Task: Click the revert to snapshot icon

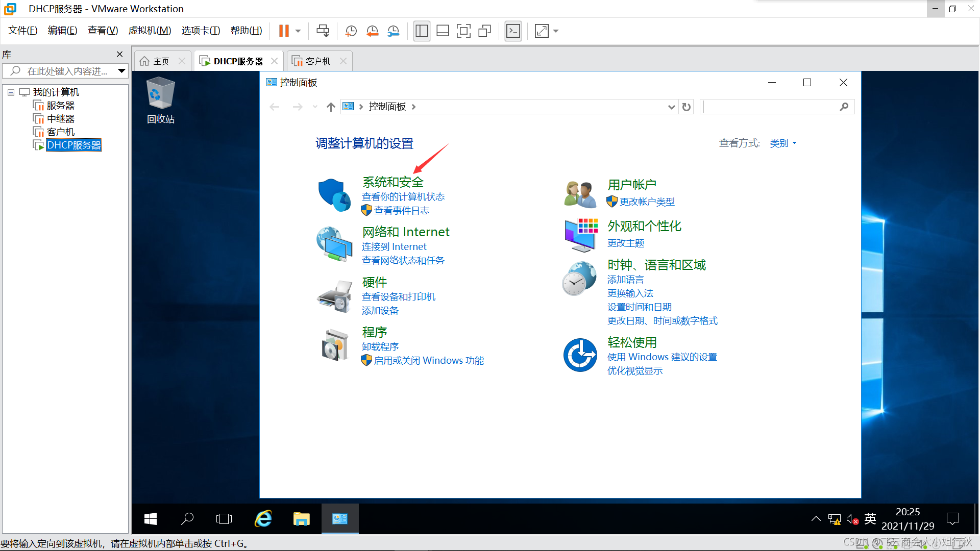Action: (x=372, y=31)
